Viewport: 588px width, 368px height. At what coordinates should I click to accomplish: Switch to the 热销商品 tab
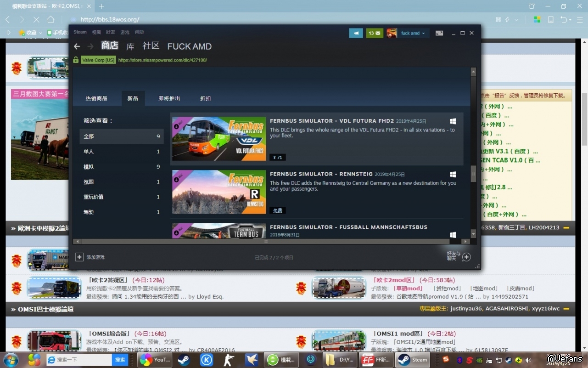(96, 98)
